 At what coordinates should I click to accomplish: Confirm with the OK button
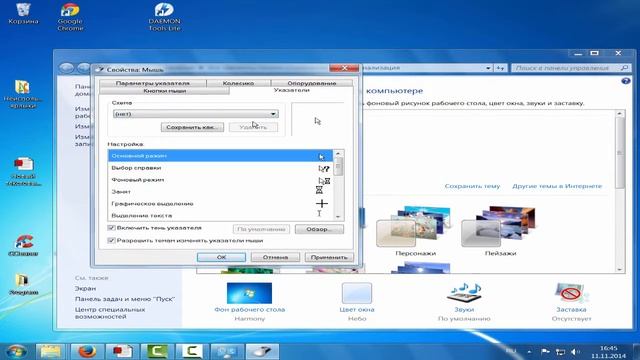(x=221, y=257)
